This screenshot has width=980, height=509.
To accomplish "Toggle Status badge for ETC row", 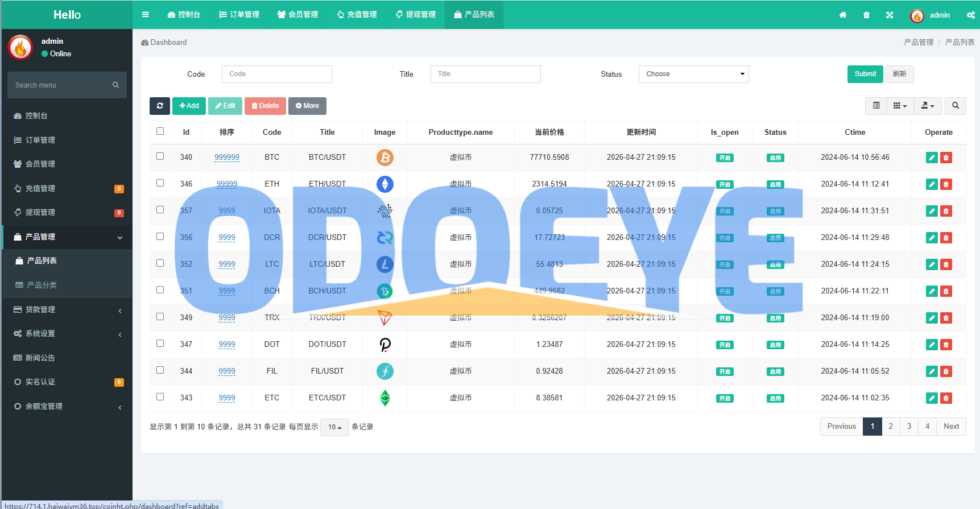I will (x=775, y=399).
